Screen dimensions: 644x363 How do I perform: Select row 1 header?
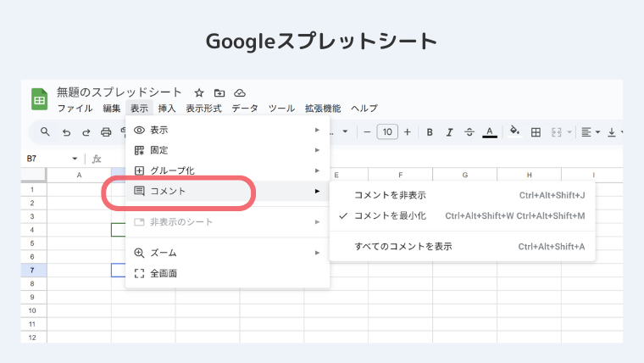click(33, 189)
